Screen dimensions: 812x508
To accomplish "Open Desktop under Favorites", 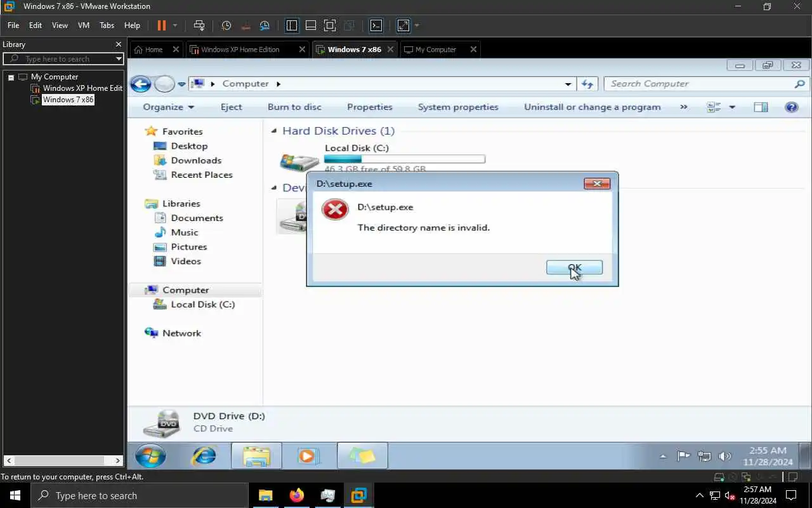I will 189,146.
